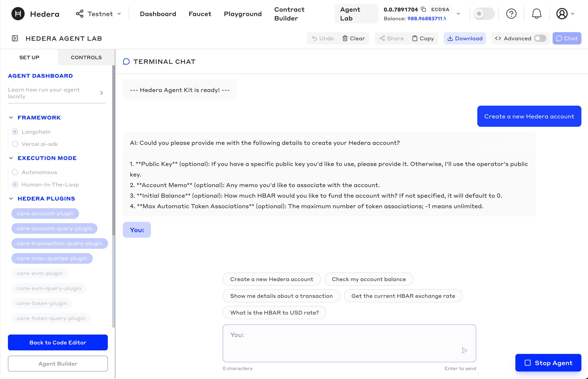
Task: Click the send arrow in chat input
Action: (x=464, y=350)
